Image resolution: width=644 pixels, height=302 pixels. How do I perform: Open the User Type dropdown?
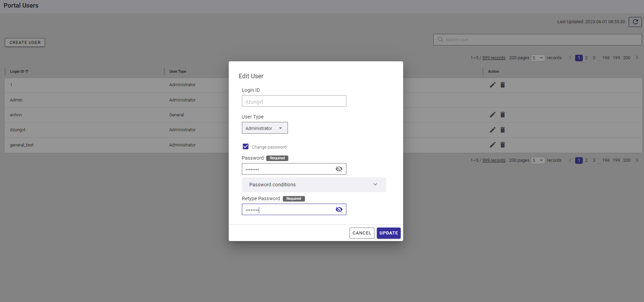point(265,128)
